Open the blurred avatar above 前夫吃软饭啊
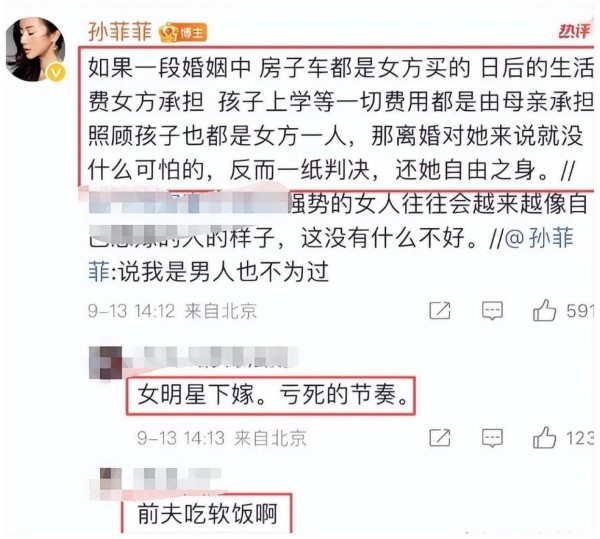This screenshot has height=539, width=600. point(106,483)
